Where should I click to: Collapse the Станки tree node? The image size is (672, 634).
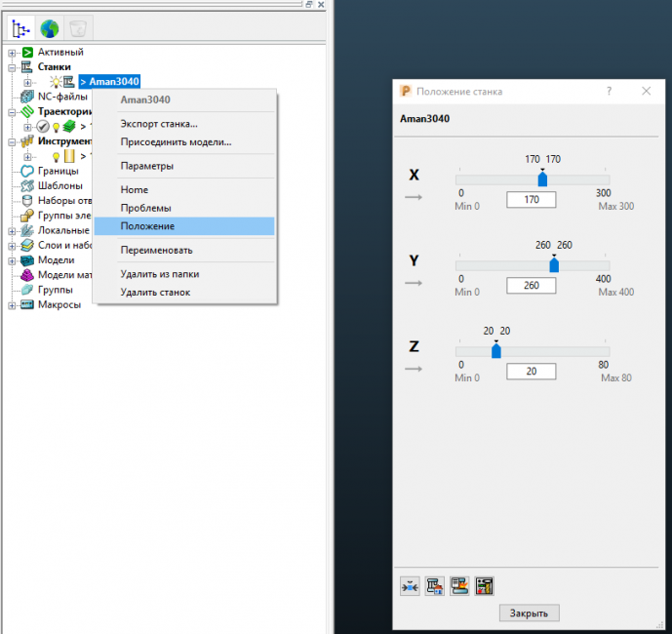[13, 67]
